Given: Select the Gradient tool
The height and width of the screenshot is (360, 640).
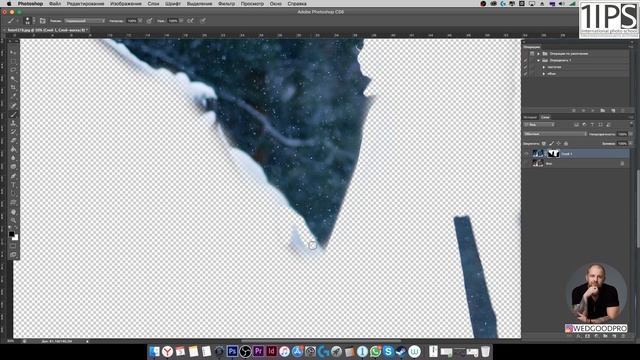Looking at the screenshot, I should point(13,149).
